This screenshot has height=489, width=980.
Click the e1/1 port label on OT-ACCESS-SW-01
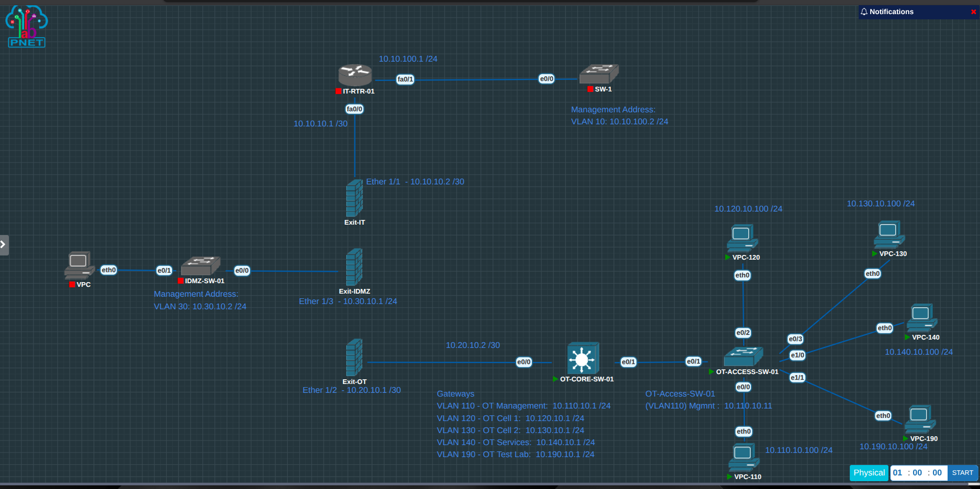click(x=797, y=378)
